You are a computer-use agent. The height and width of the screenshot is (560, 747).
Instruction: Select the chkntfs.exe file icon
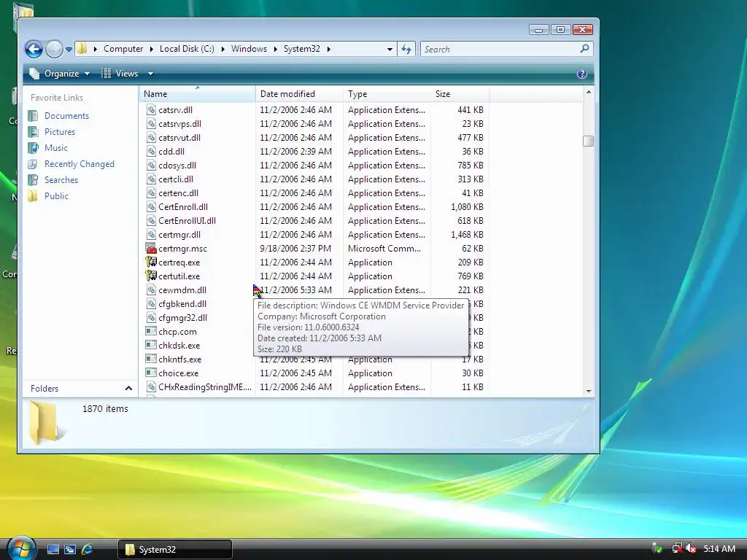click(151, 359)
